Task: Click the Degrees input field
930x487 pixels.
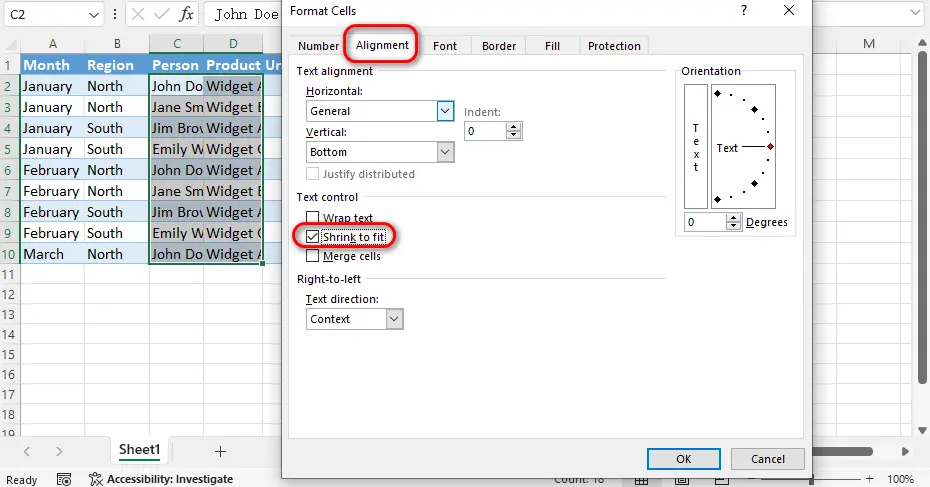Action: click(705, 222)
